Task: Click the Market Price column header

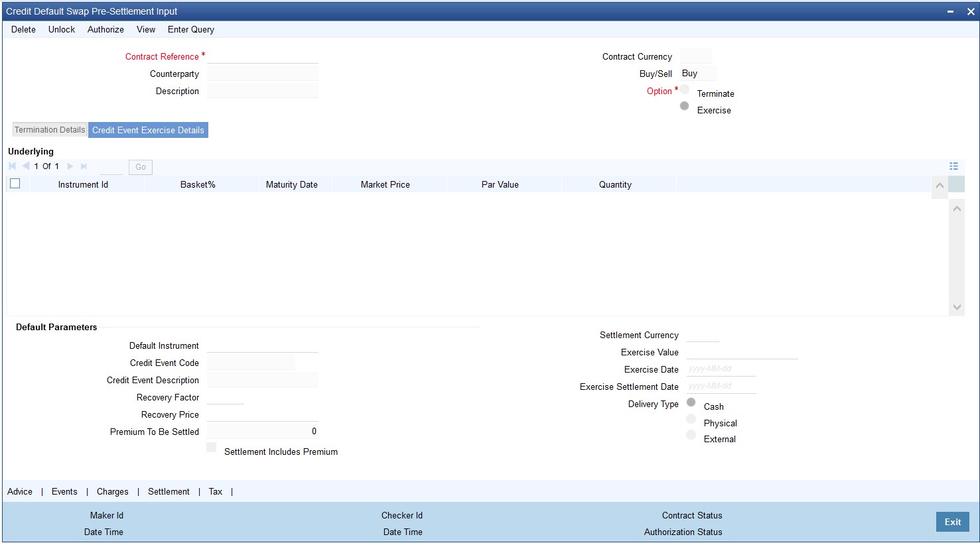Action: coord(385,184)
